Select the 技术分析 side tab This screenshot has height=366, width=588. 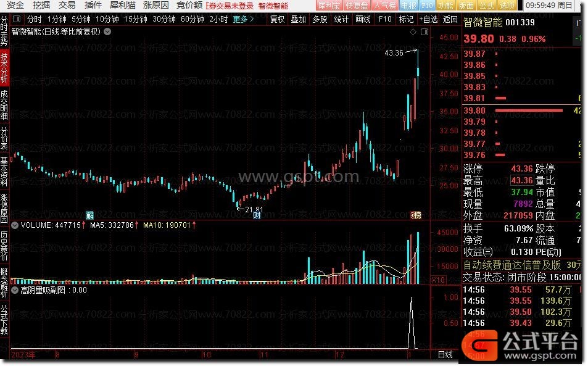click(x=4, y=67)
